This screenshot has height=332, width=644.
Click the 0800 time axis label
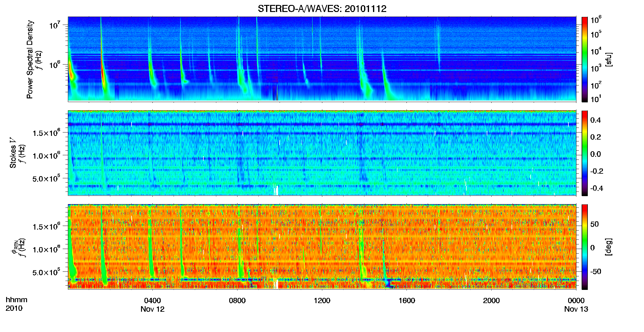[x=237, y=301]
